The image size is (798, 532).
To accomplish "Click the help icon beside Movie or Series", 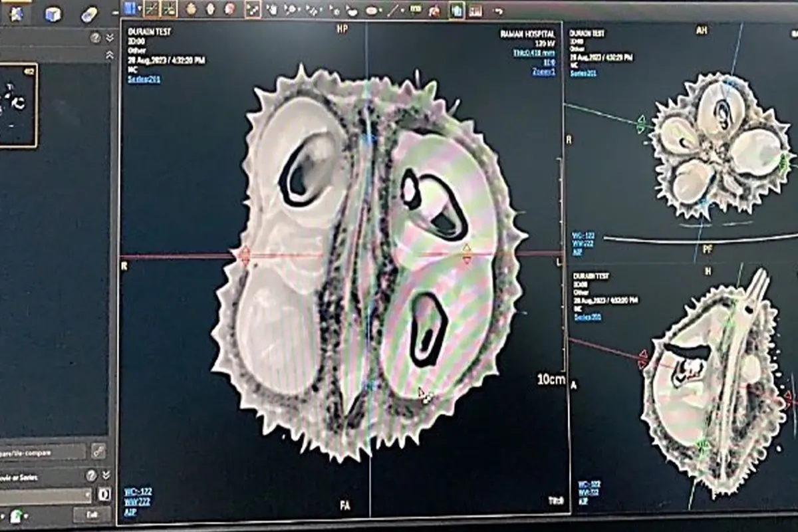I will (x=92, y=475).
